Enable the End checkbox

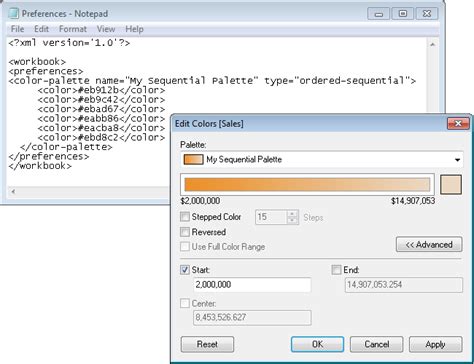tap(336, 270)
